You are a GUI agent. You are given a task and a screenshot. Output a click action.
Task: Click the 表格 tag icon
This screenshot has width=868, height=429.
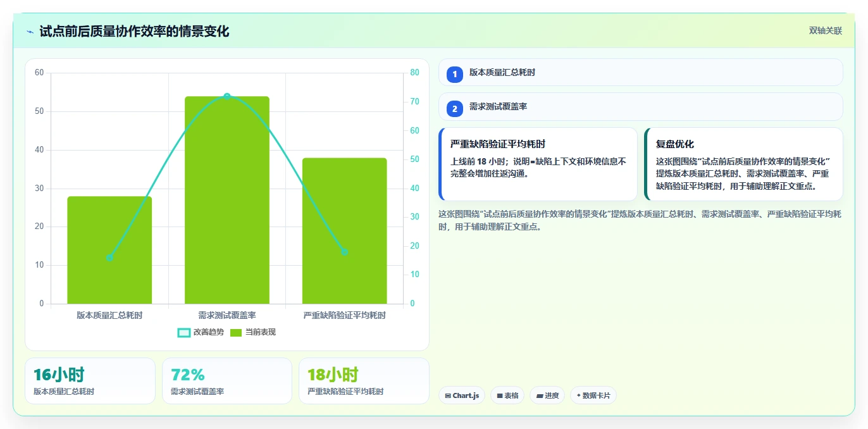point(500,395)
